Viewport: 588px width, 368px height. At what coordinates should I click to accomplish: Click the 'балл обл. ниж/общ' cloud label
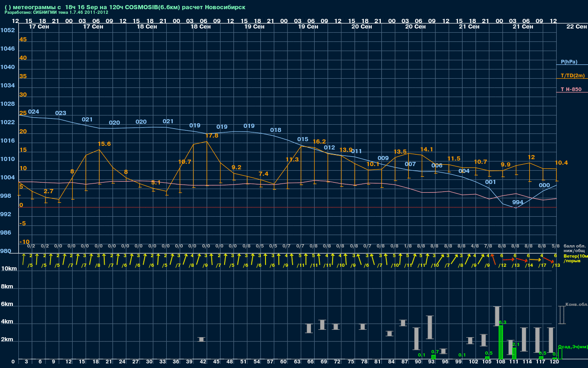pos(575,248)
